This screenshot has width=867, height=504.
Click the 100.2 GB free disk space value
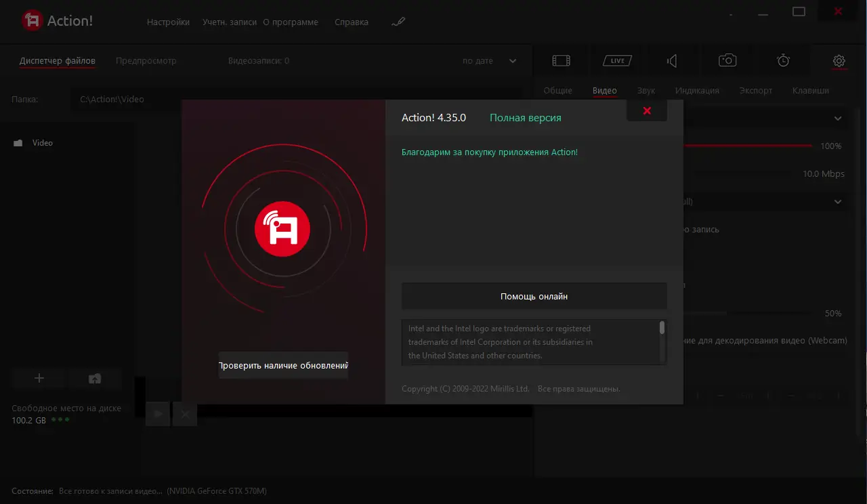coord(29,420)
